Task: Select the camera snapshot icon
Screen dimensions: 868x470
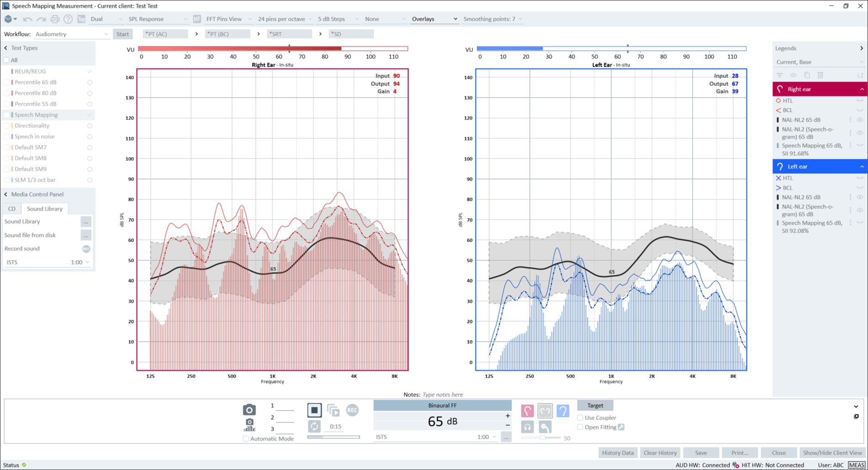Action: click(249, 409)
